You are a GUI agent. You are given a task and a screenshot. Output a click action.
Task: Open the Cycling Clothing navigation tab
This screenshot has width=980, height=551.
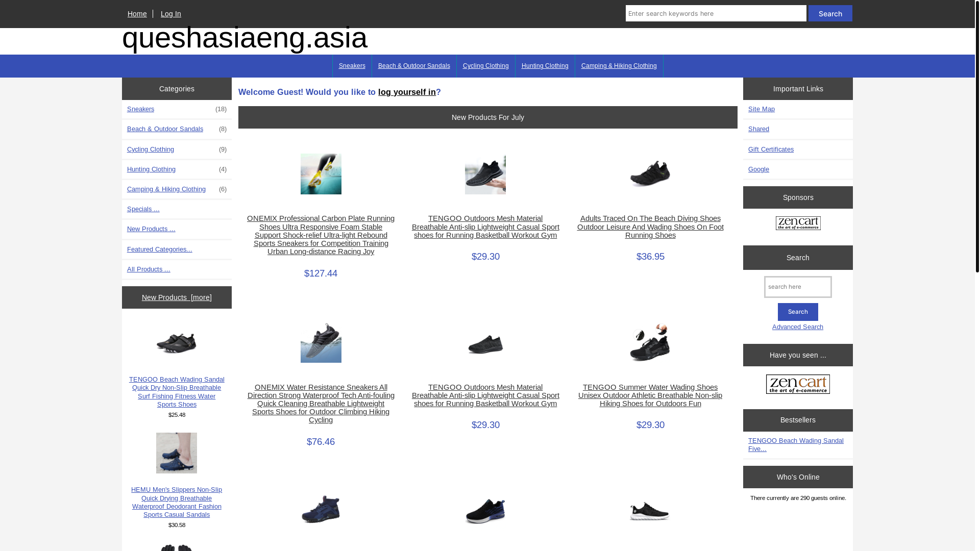coord(486,66)
